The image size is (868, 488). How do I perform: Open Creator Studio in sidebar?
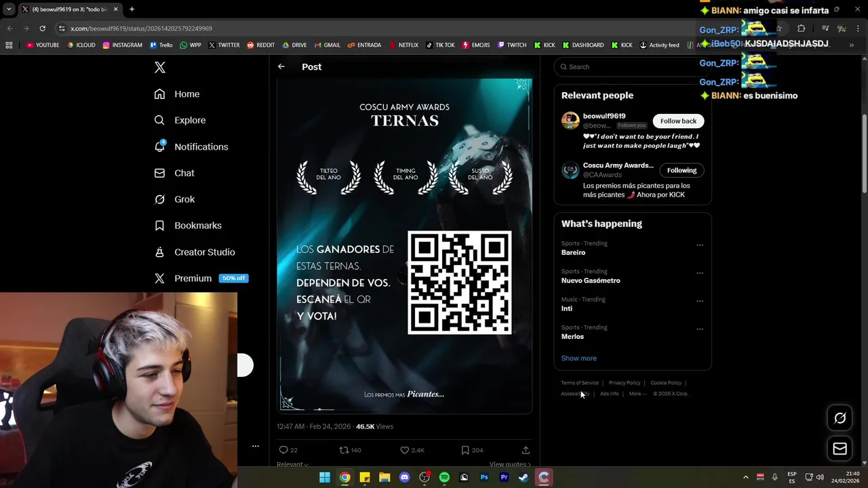pos(195,252)
